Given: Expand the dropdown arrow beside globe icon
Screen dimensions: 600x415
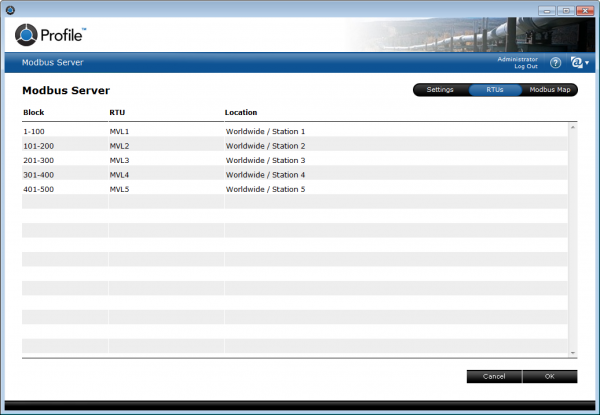Looking at the screenshot, I should click(587, 63).
